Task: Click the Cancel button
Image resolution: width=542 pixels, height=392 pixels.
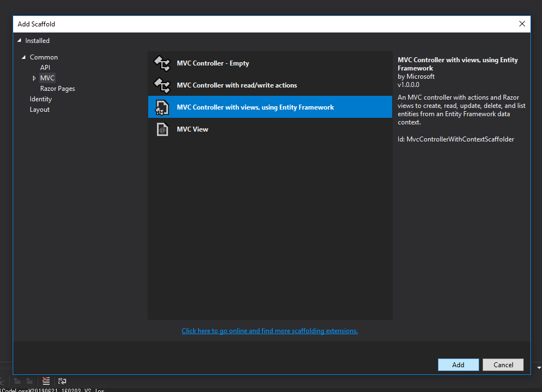Action: tap(503, 364)
